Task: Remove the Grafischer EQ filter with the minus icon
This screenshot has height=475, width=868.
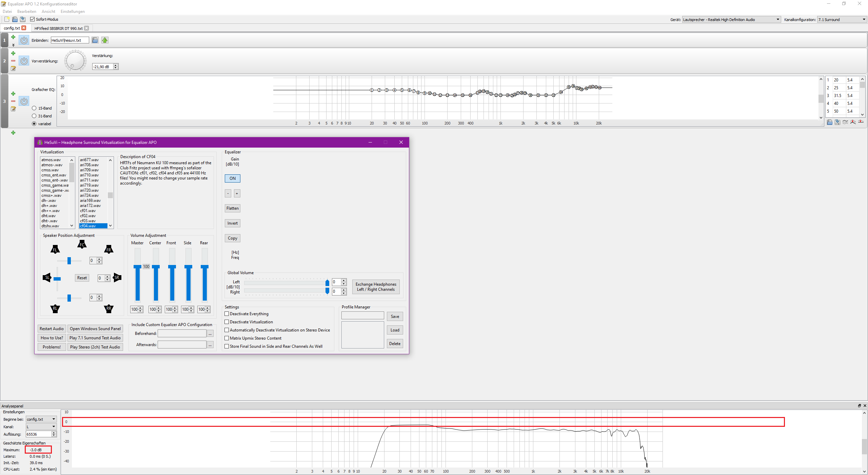Action: 13,101
